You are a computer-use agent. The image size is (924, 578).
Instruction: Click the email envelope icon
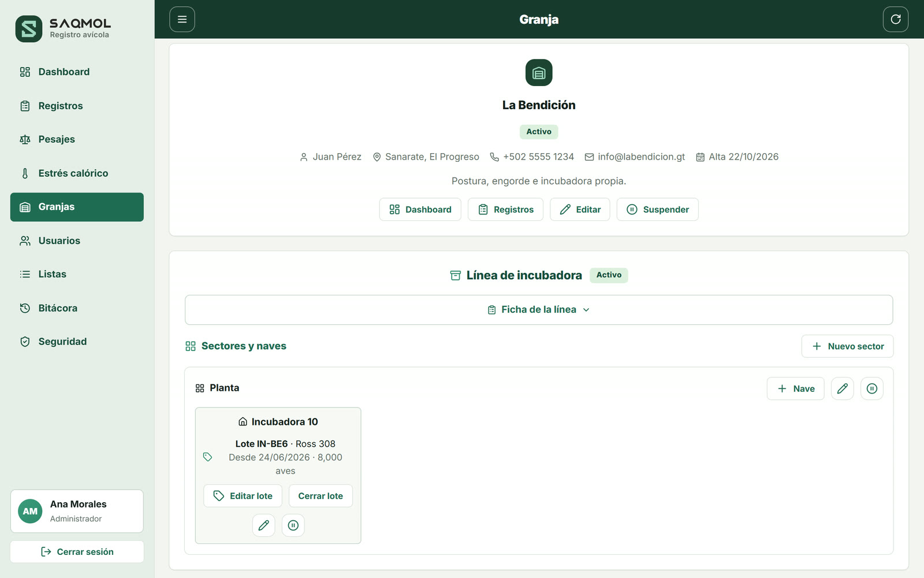(x=589, y=157)
